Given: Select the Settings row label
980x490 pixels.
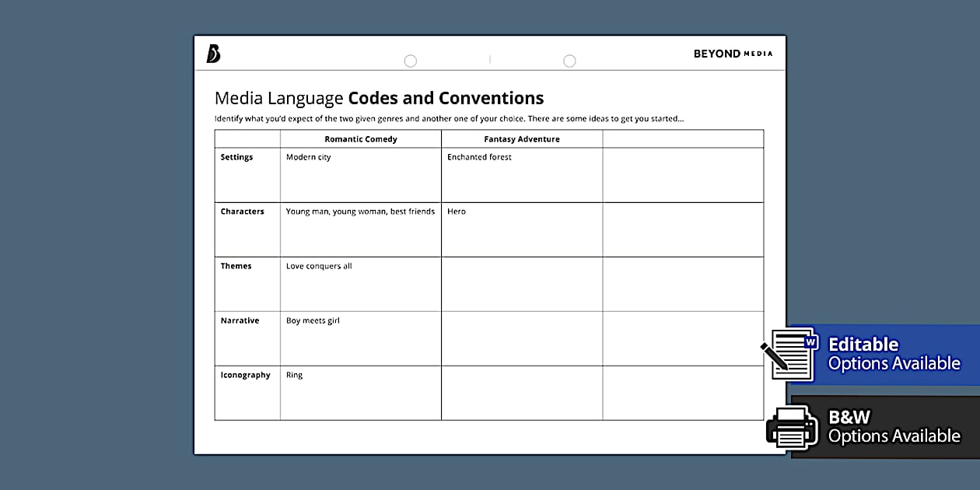Looking at the screenshot, I should pos(236,157).
